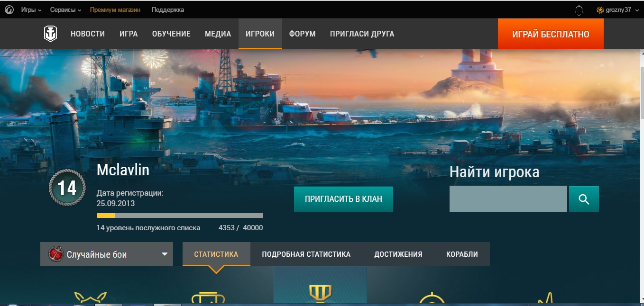Click ПРИГЛАСИТЬ В КЛАН button
644x306 pixels.
click(343, 199)
